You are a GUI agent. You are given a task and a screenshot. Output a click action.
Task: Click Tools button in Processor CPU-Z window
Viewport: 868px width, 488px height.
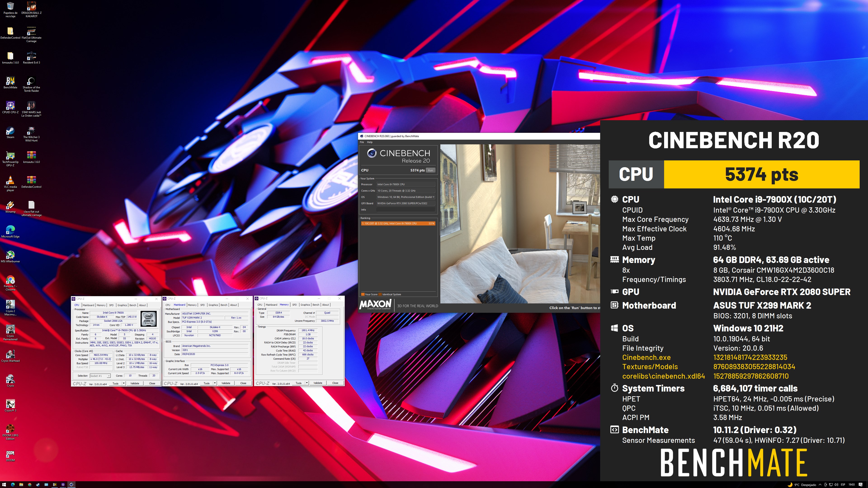pos(116,383)
